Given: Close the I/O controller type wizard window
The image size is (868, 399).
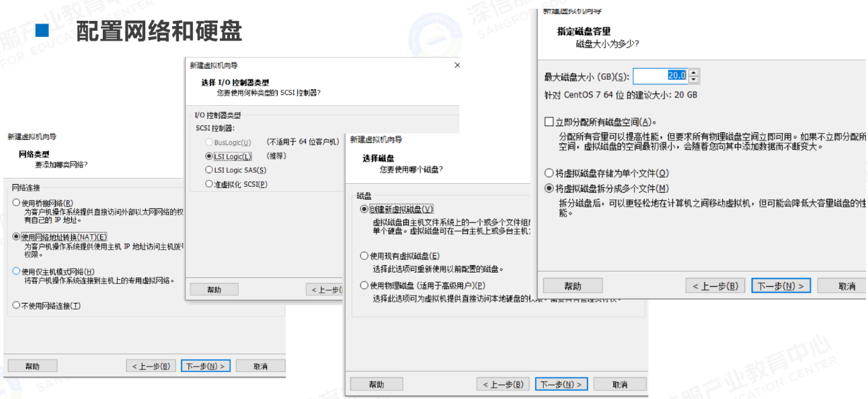Looking at the screenshot, I should [x=457, y=65].
